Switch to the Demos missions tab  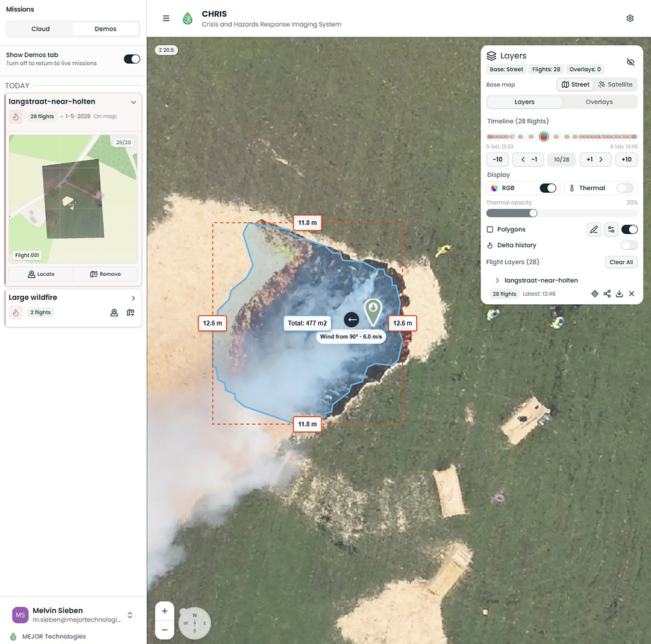point(106,29)
